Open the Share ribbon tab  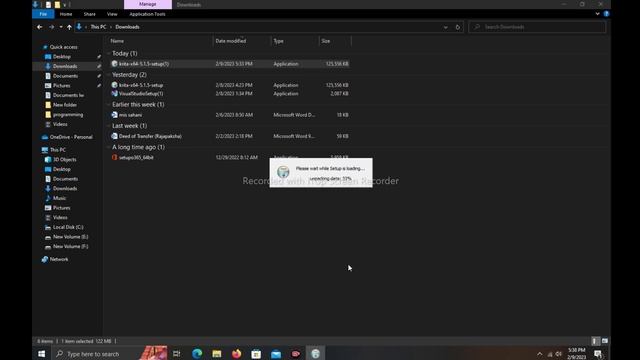coord(89,14)
